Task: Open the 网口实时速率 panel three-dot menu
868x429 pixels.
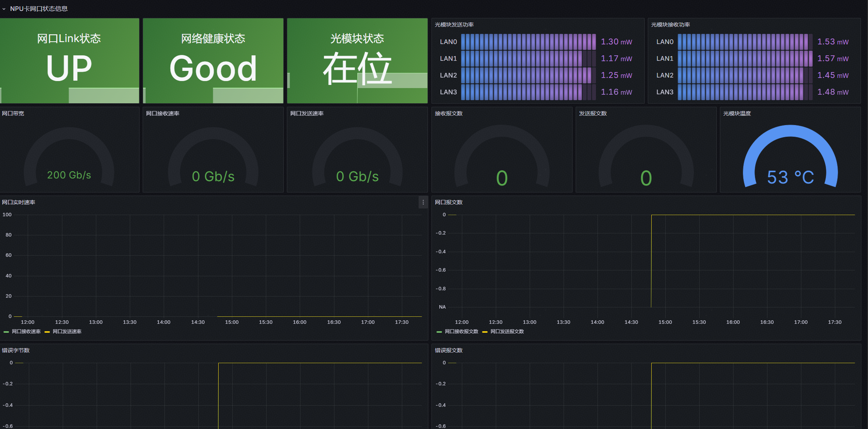Action: coord(423,202)
